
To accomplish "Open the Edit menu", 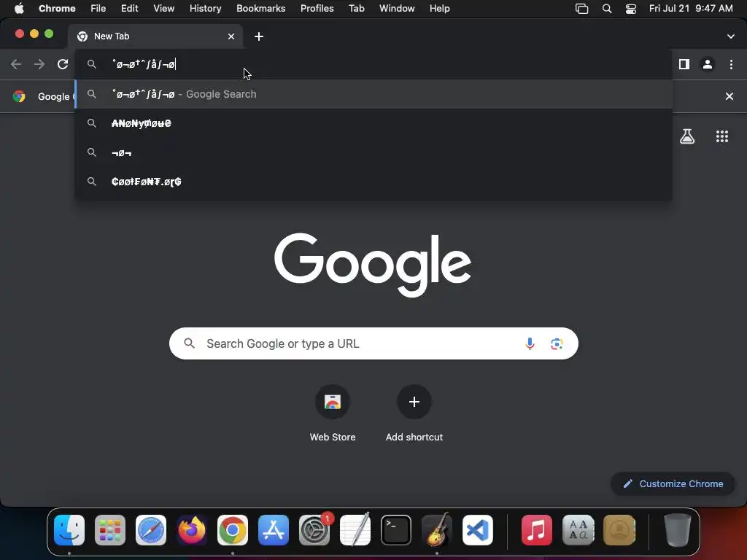I will click(x=129, y=9).
